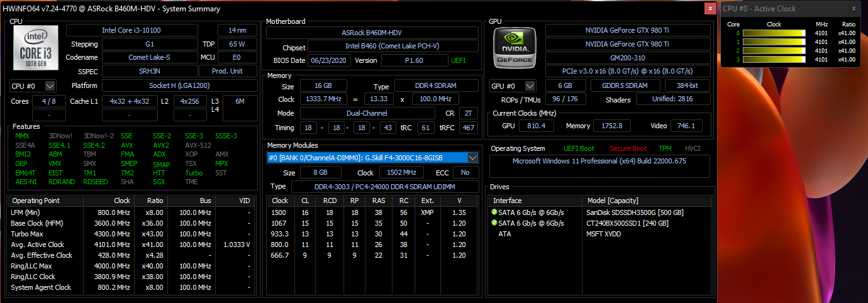Click the SRH3N SSPEC value
868x303 pixels.
pyautogui.click(x=150, y=71)
